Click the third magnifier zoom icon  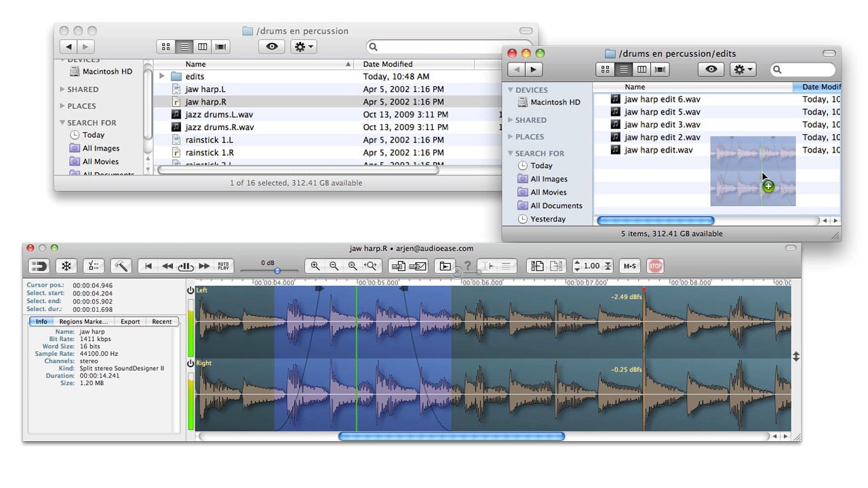(x=352, y=266)
